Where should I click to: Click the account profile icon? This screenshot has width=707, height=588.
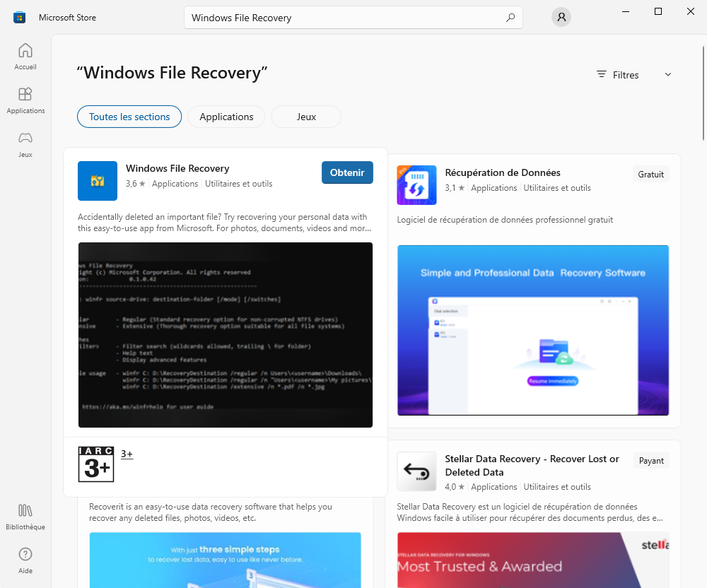coord(561,17)
